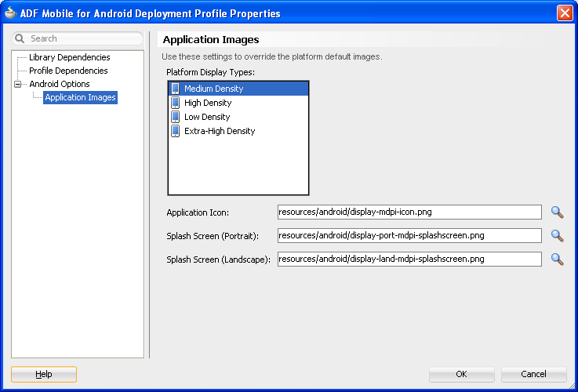Click the Low Density phone icon
The image size is (578, 392).
pos(176,117)
